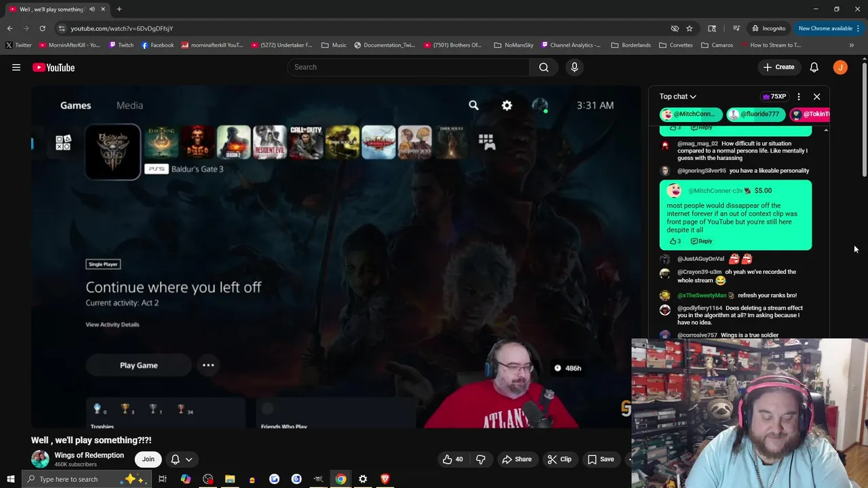Go back in browser history

pos(9,28)
